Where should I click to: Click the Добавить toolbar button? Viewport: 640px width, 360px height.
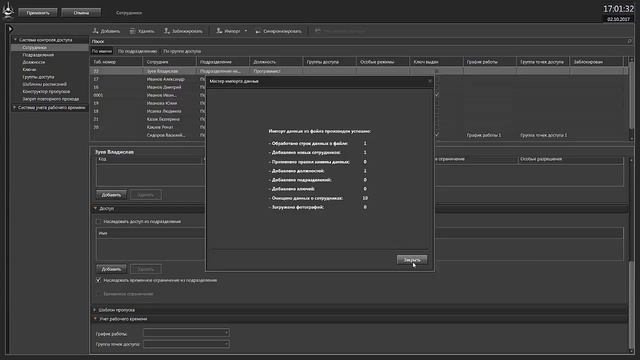coord(106,31)
